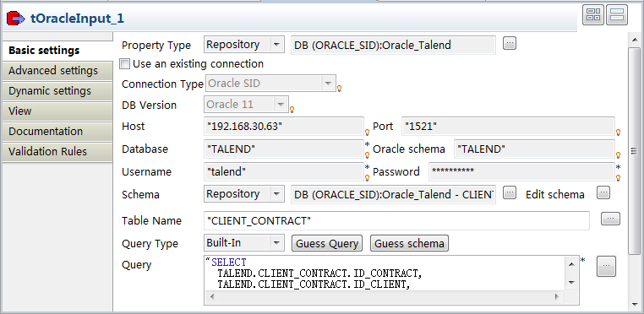Screen dimensions: 644x314
Task: Open Documentation tab
Action: (x=57, y=132)
